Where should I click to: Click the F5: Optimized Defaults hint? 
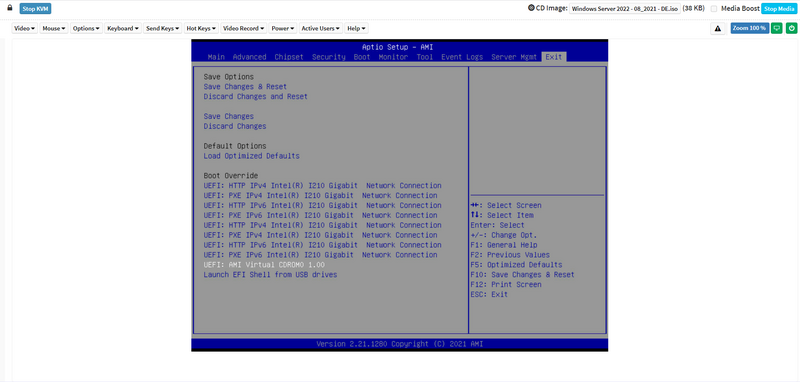click(516, 265)
